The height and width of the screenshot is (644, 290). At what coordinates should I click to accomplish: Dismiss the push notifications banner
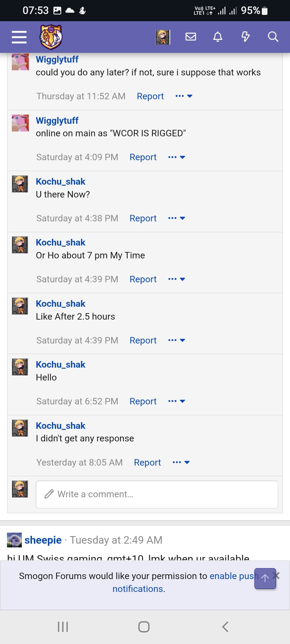278,575
